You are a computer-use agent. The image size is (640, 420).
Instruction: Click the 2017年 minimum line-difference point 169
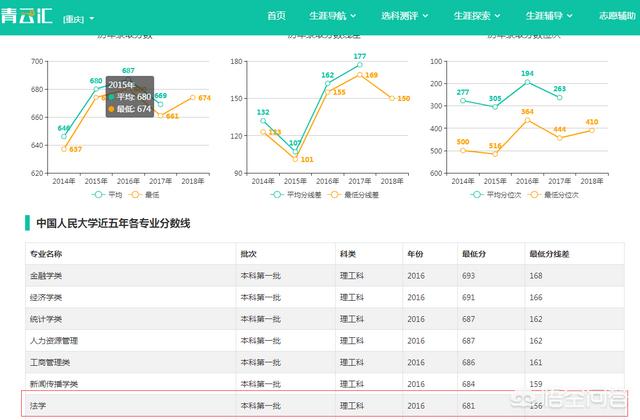coord(360,75)
